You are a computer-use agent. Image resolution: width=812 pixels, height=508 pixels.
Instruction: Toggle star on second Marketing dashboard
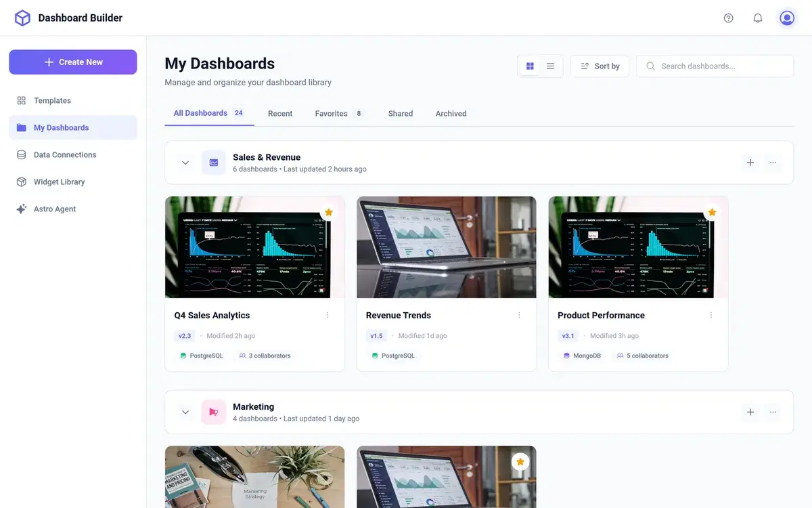[520, 462]
